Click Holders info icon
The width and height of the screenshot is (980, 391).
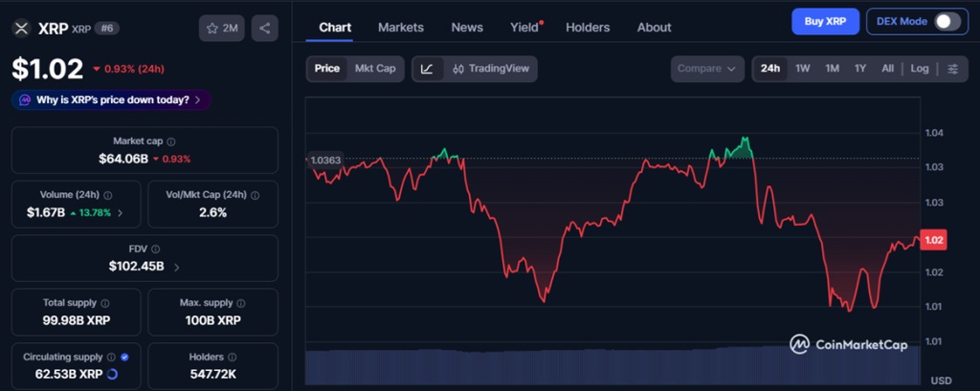coord(232,358)
